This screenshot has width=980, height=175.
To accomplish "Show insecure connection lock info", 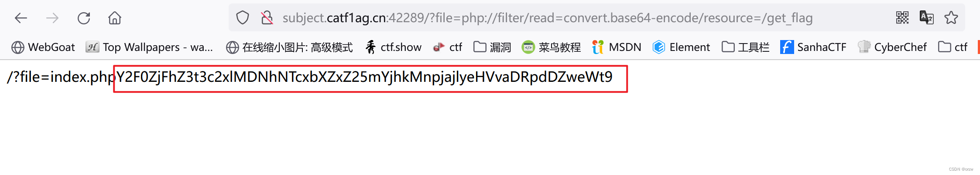I will click(x=267, y=18).
